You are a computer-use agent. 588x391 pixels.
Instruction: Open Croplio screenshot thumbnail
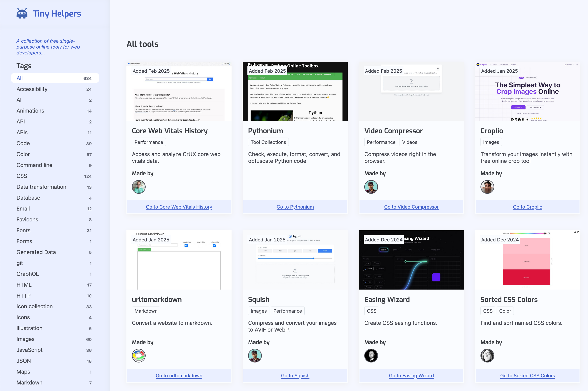tap(528, 91)
